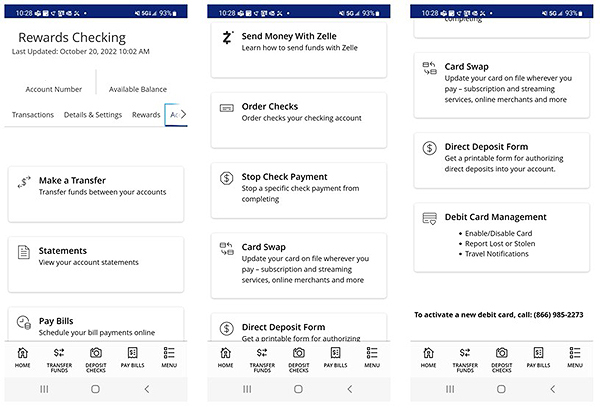Tap the Account Number label

pyautogui.click(x=54, y=89)
